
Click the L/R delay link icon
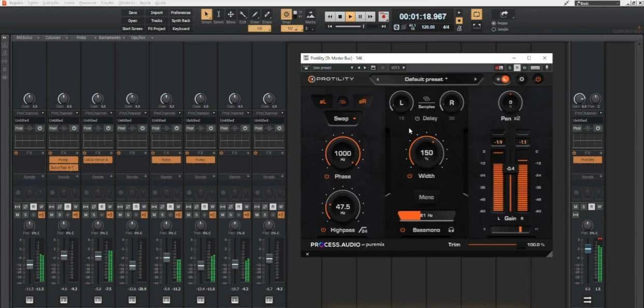click(x=426, y=98)
